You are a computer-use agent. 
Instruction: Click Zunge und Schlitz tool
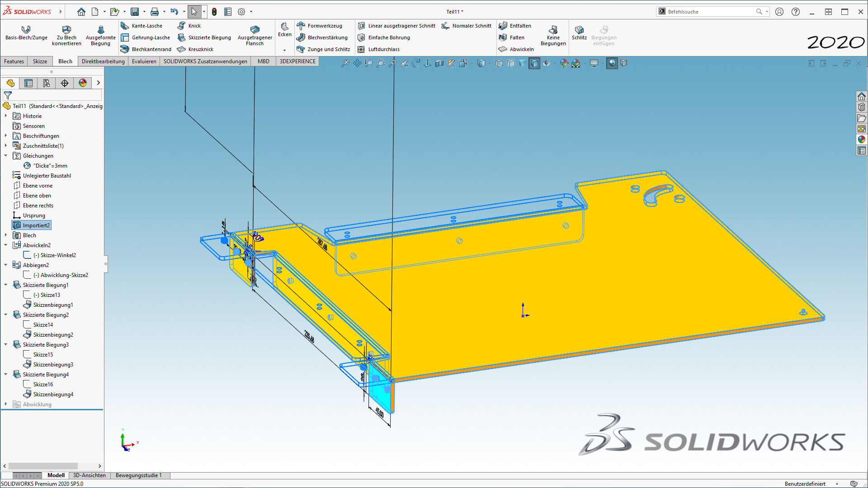[x=324, y=49]
